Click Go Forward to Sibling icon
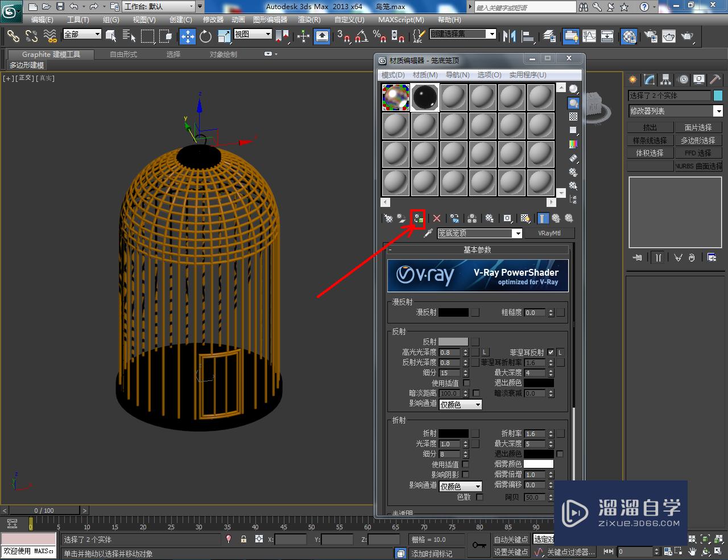The image size is (728, 560). pos(568,218)
